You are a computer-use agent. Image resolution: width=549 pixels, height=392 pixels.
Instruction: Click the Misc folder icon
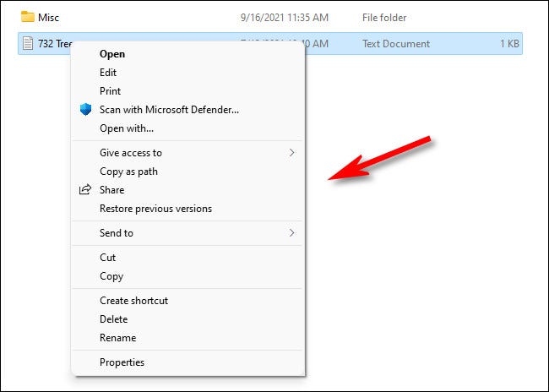click(x=28, y=17)
